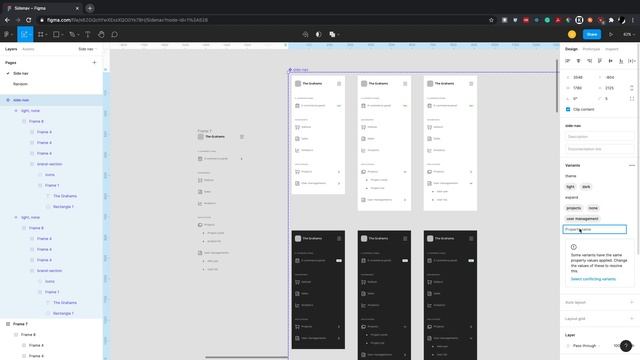This screenshot has height=360, width=640.
Task: Click the browser reload icon
Action: pos(28,20)
